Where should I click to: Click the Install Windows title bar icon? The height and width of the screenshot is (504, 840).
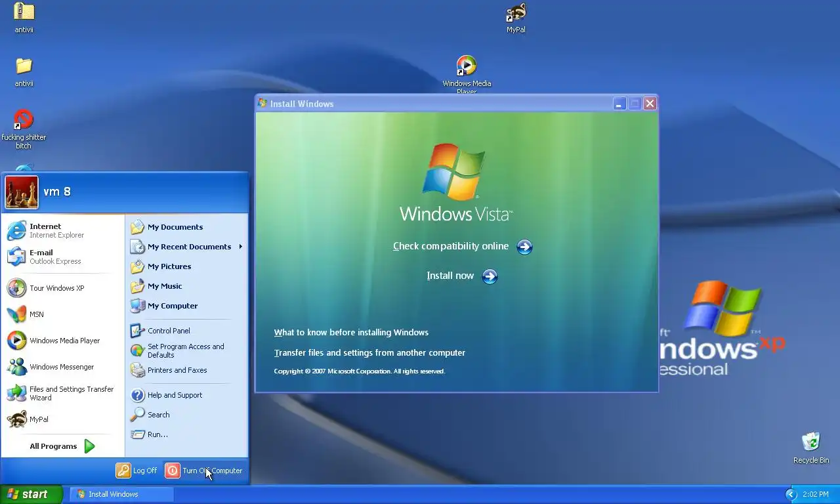pos(262,104)
